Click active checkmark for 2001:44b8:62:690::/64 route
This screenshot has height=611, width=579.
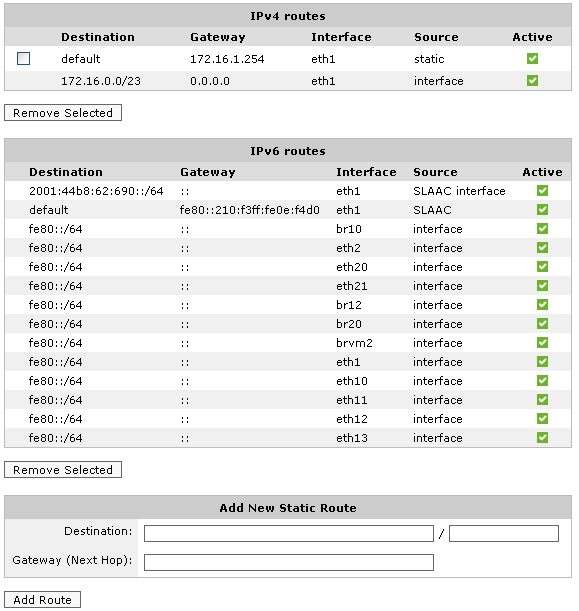tap(542, 191)
